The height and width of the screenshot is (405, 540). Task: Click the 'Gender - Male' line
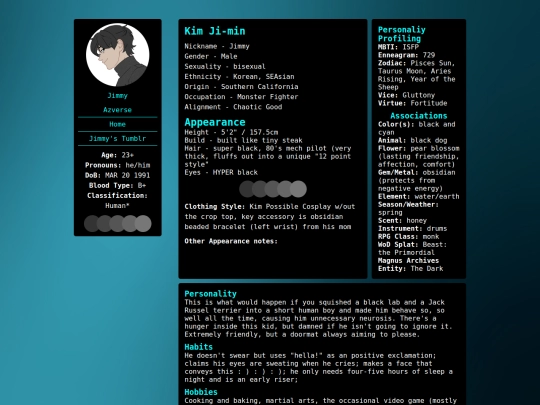[x=211, y=56]
